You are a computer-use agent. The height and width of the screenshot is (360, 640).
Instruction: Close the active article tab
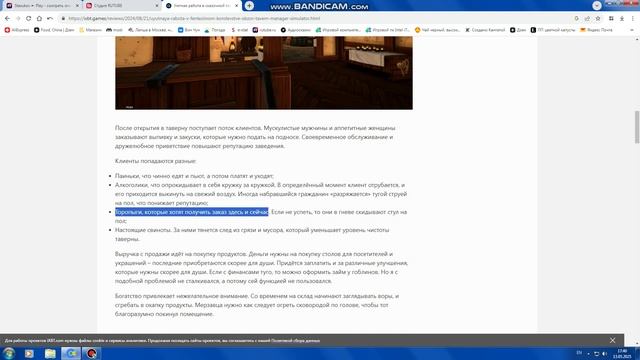(x=236, y=6)
